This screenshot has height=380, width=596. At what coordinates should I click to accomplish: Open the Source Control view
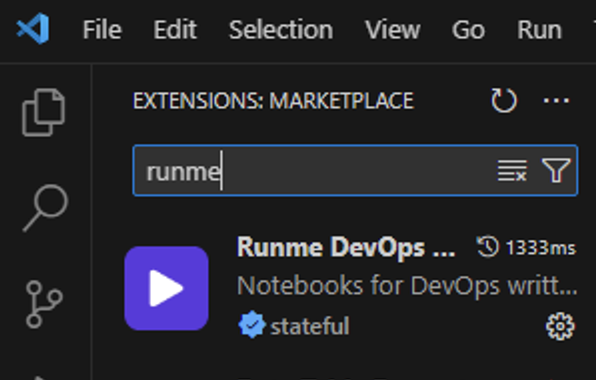pyautogui.click(x=44, y=304)
